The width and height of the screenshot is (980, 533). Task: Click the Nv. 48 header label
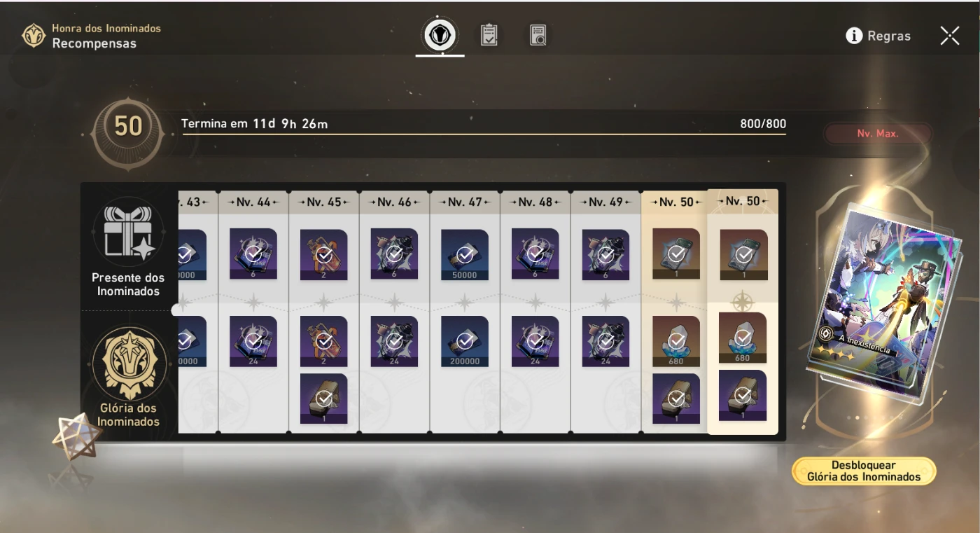[535, 202]
